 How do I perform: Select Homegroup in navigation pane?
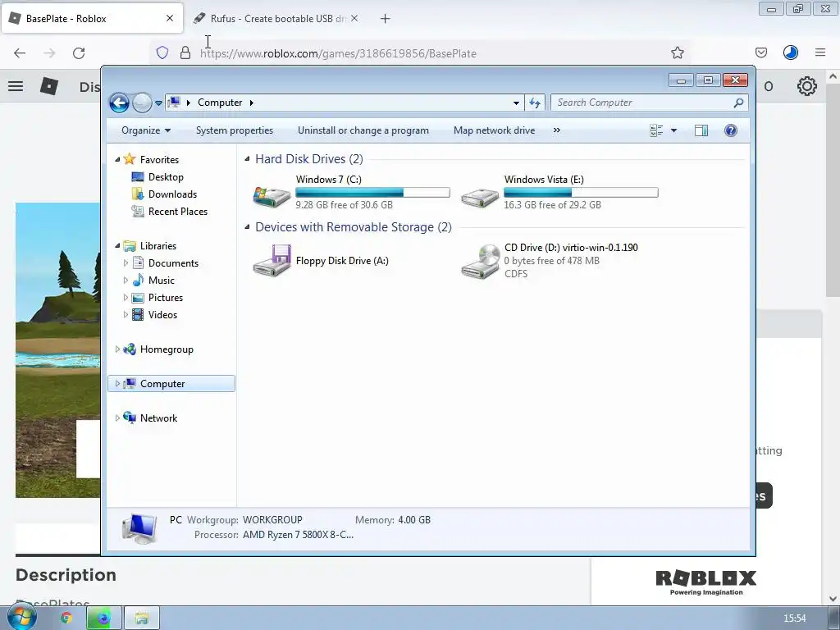click(x=166, y=349)
